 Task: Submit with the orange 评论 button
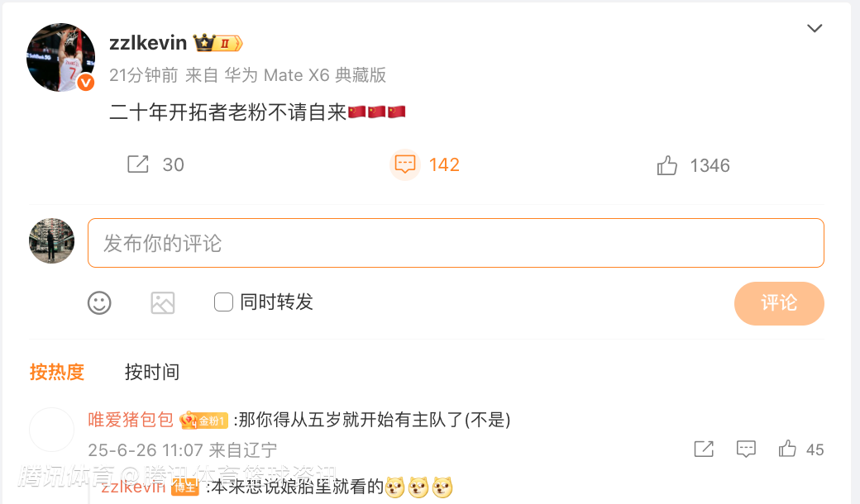tap(779, 303)
